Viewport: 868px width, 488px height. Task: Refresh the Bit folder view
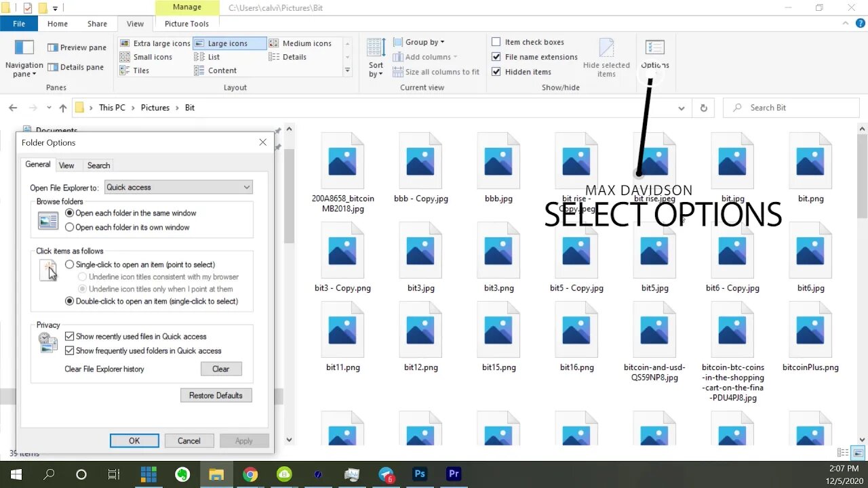click(703, 108)
